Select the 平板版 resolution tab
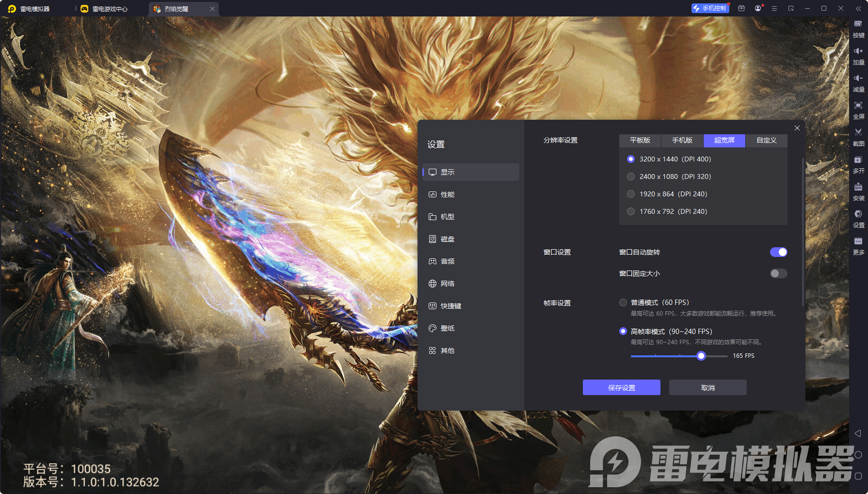The width and height of the screenshot is (868, 494). click(x=640, y=140)
